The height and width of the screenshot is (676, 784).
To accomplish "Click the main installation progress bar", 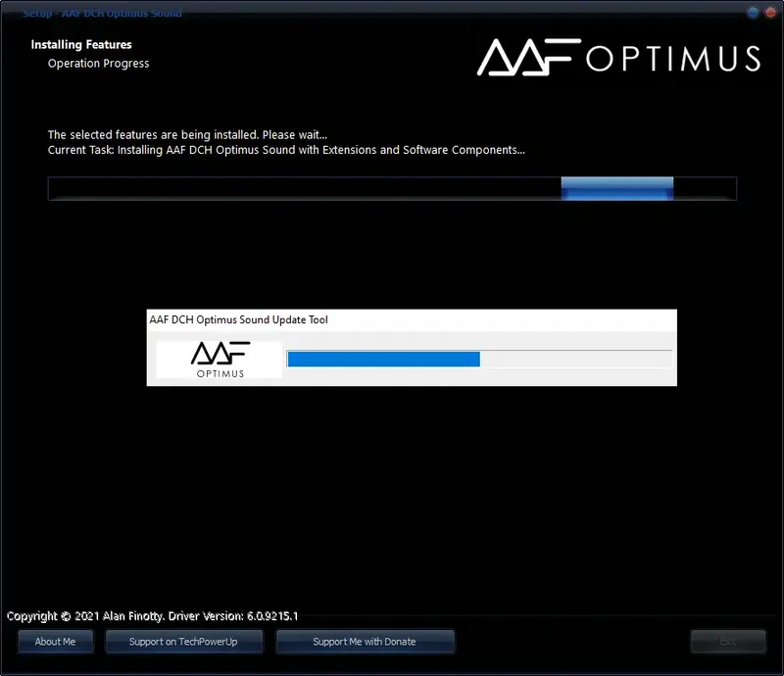I will (x=392, y=188).
